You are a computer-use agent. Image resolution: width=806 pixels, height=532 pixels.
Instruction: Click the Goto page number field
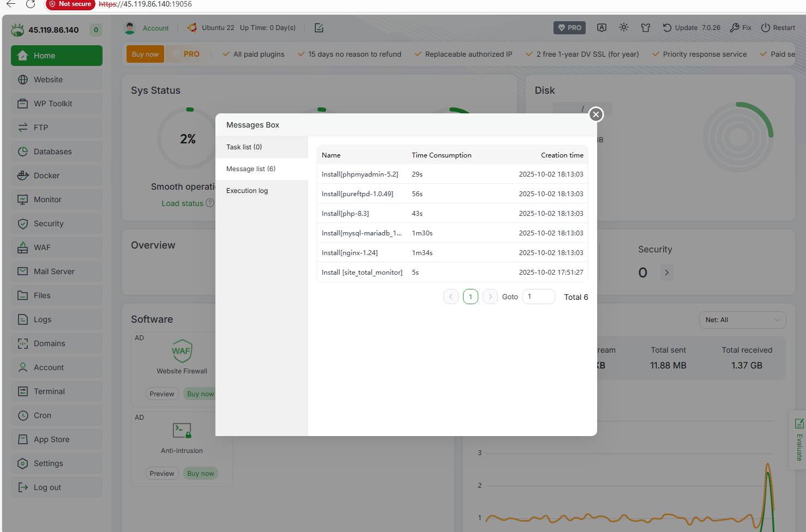coord(538,297)
